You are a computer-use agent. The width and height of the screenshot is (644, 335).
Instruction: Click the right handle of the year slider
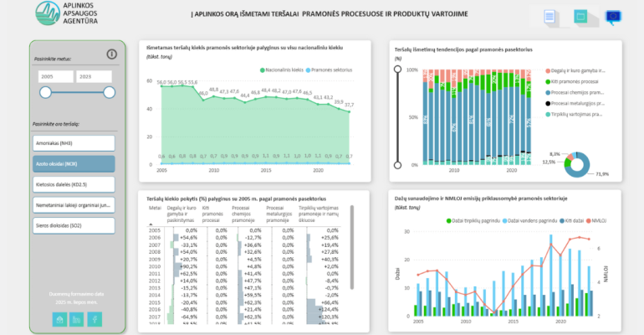[x=110, y=92]
